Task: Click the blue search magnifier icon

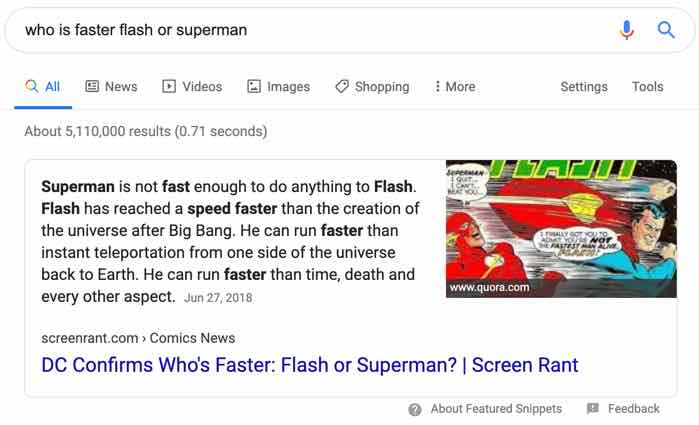Action: [666, 30]
